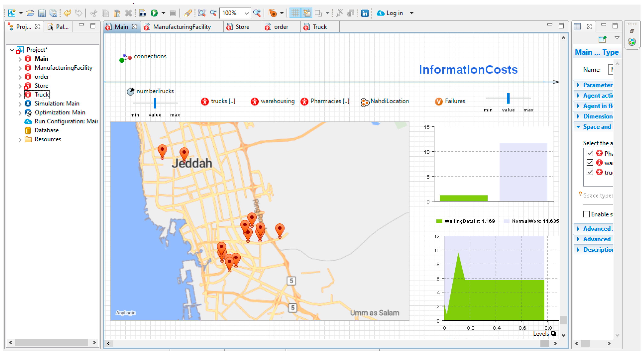The width and height of the screenshot is (644, 354).
Task: Expand the Description properties section
Action: tap(578, 250)
